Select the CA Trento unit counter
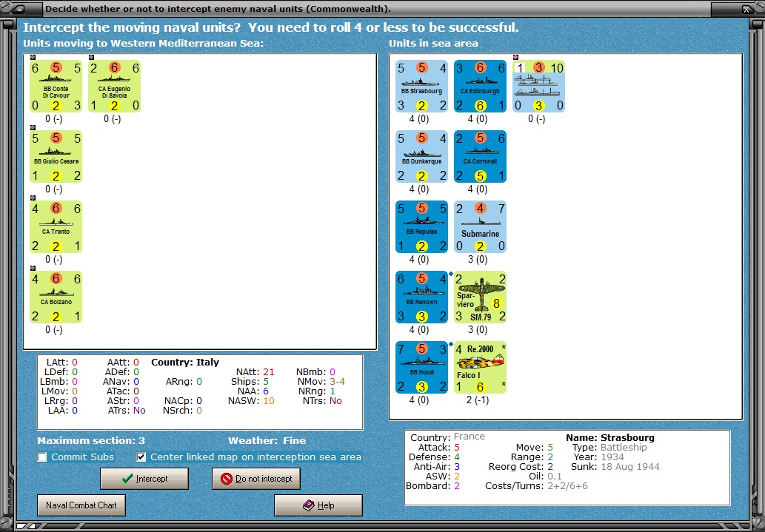Viewport: 765px width, 532px height. (56, 226)
